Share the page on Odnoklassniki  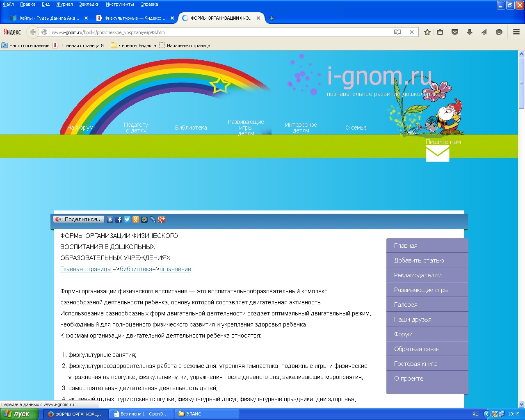[x=136, y=219]
